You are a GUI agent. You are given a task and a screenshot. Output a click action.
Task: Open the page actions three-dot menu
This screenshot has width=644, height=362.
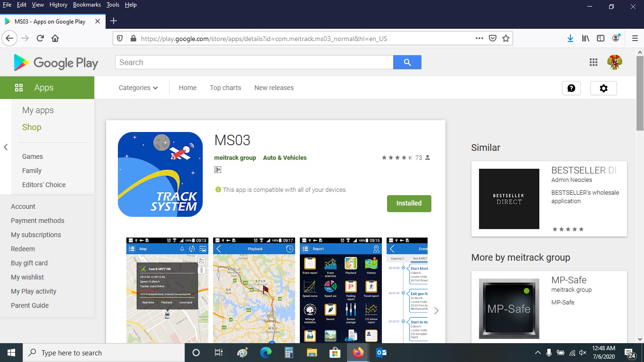(x=479, y=38)
